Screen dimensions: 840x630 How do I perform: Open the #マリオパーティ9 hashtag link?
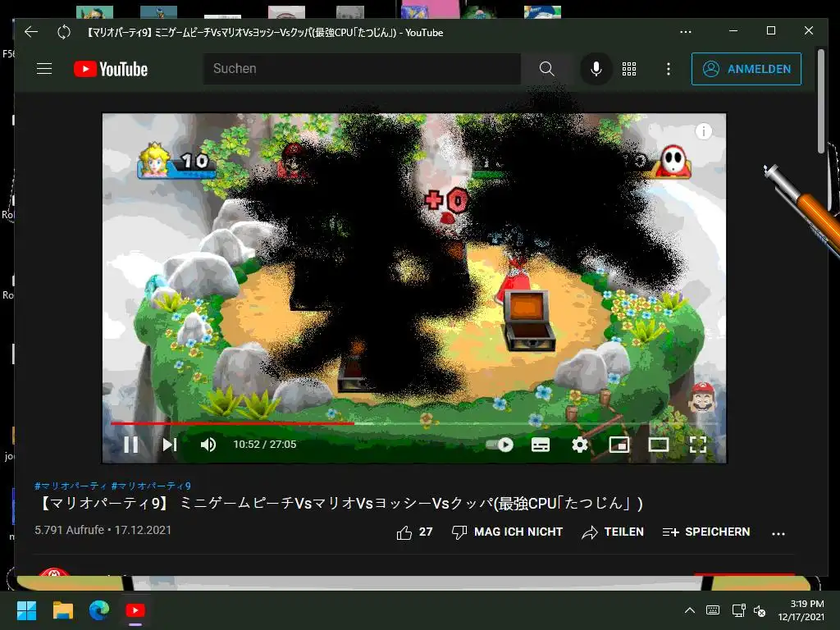[151, 486]
